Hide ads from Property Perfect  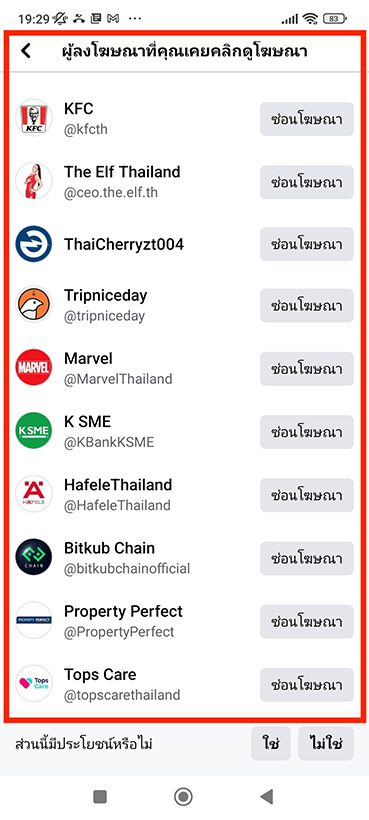click(x=307, y=622)
